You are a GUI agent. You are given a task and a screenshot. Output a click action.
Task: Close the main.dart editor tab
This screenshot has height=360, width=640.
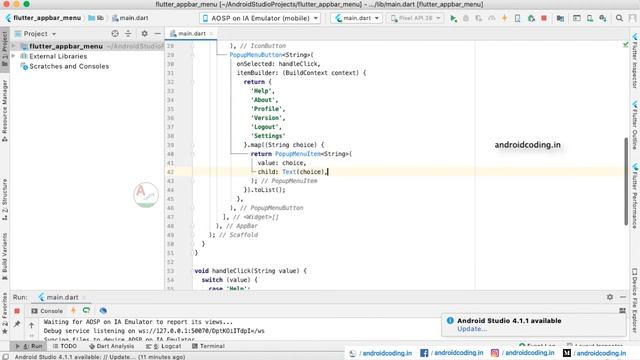(x=211, y=33)
